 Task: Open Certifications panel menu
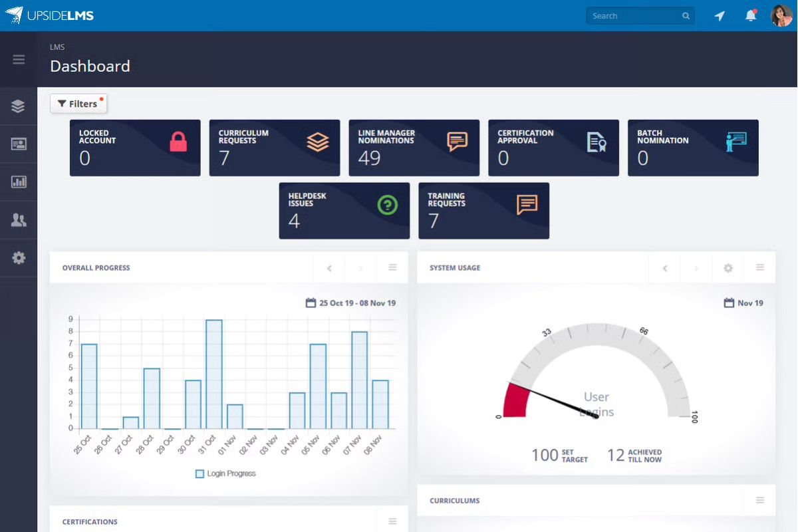tap(392, 521)
